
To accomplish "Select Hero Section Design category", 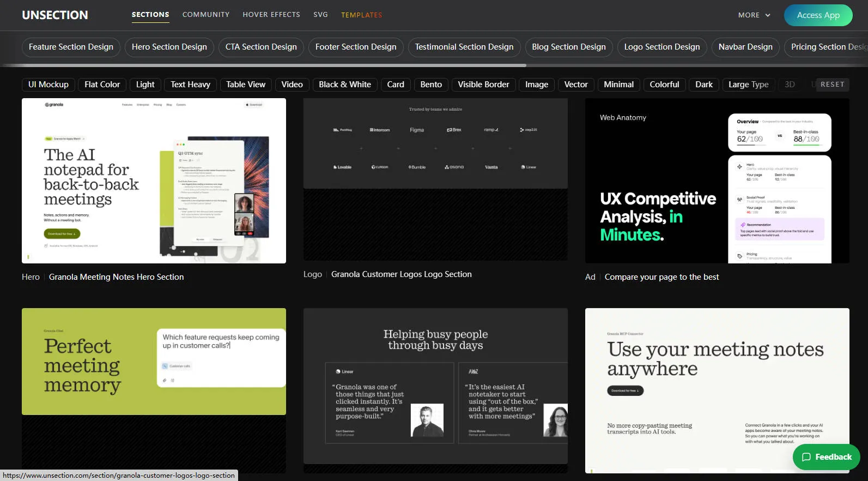I will coord(169,47).
